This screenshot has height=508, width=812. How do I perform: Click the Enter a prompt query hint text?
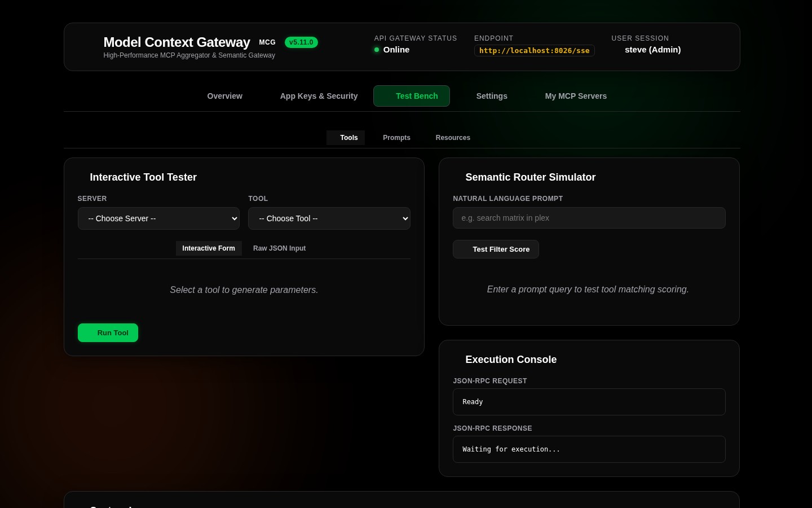588,289
